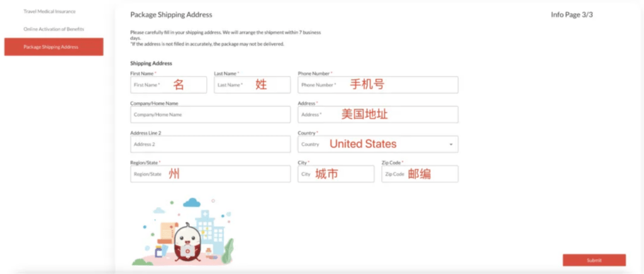
Task: Click the Last Name input field
Action: [x=252, y=85]
